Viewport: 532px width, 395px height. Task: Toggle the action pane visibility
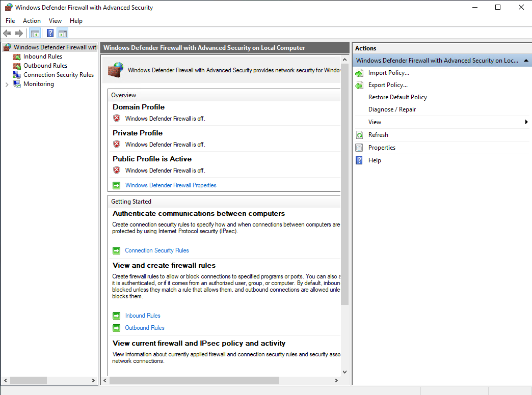tap(62, 33)
